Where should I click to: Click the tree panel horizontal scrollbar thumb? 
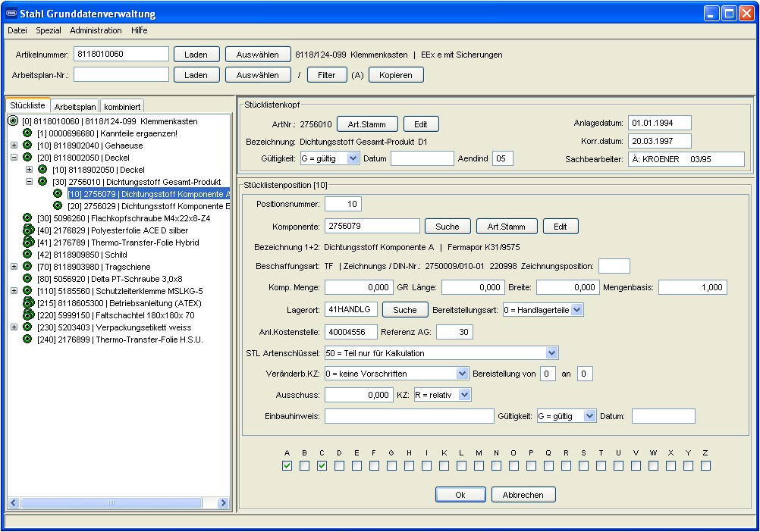click(x=111, y=503)
